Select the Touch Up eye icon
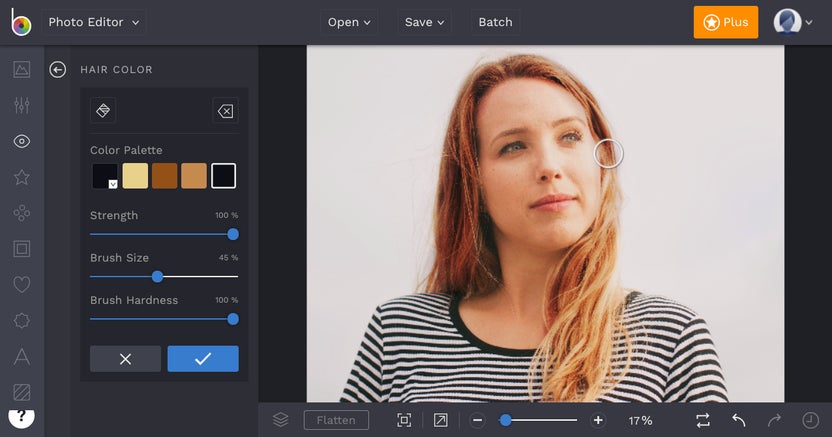This screenshot has width=832, height=437. coord(22,141)
